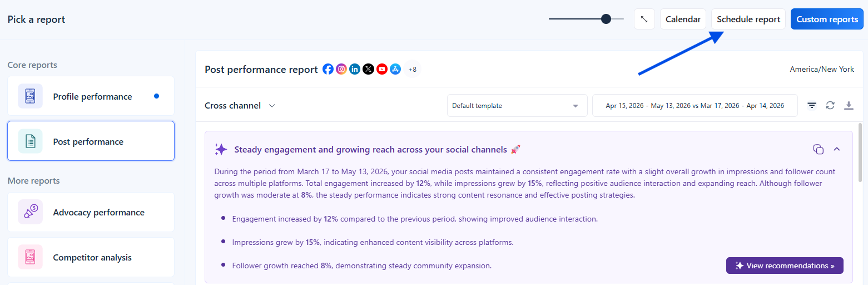Open the Competitor analysis report
The width and height of the screenshot is (868, 285).
coord(91,257)
